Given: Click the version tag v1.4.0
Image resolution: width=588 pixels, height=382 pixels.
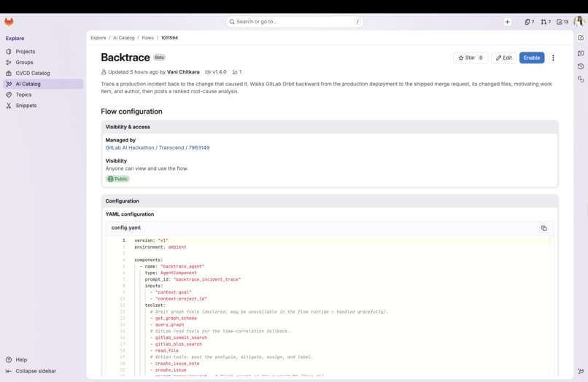Looking at the screenshot, I should [216, 72].
